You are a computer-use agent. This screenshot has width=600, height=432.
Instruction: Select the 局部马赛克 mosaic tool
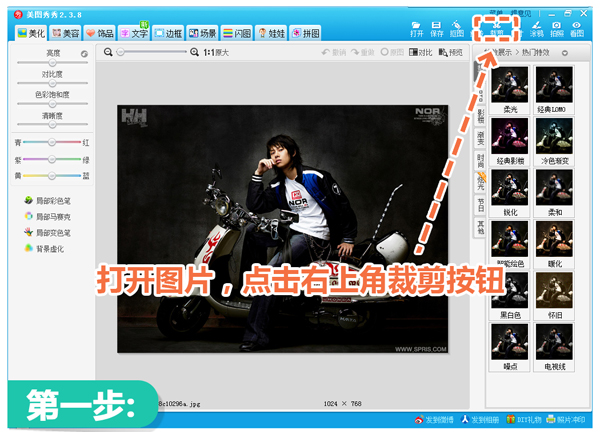coord(50,216)
